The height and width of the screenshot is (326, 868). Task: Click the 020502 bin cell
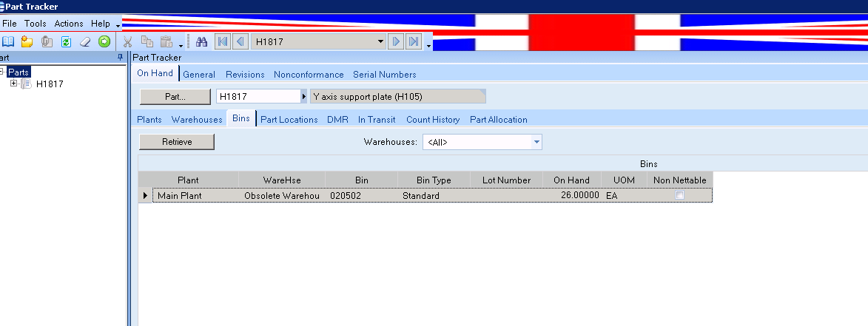(362, 196)
